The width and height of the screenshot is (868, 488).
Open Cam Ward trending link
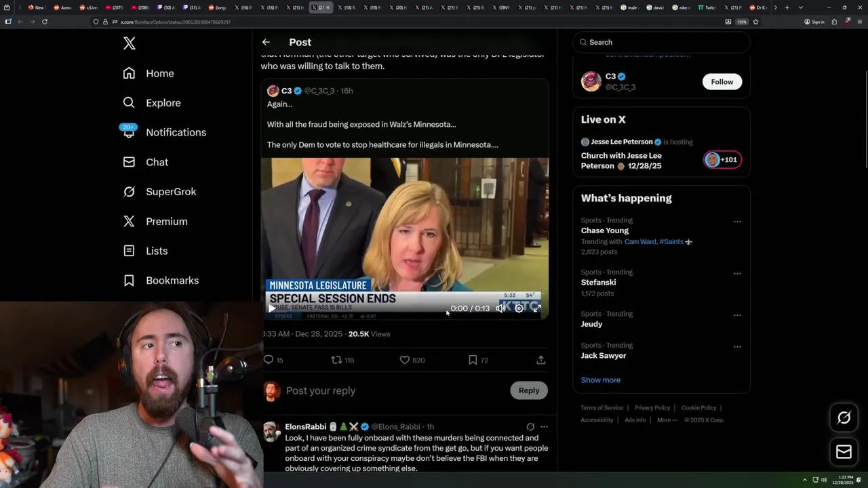tap(640, 242)
